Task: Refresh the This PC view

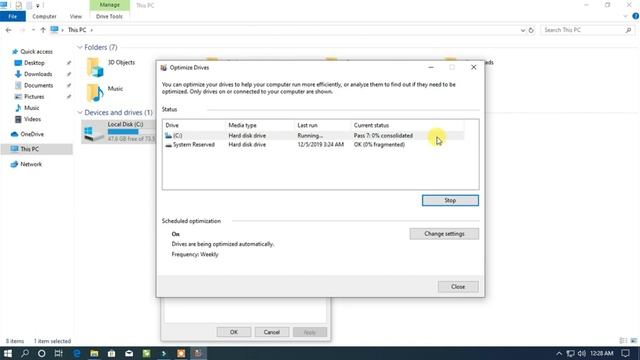Action: 531,30
